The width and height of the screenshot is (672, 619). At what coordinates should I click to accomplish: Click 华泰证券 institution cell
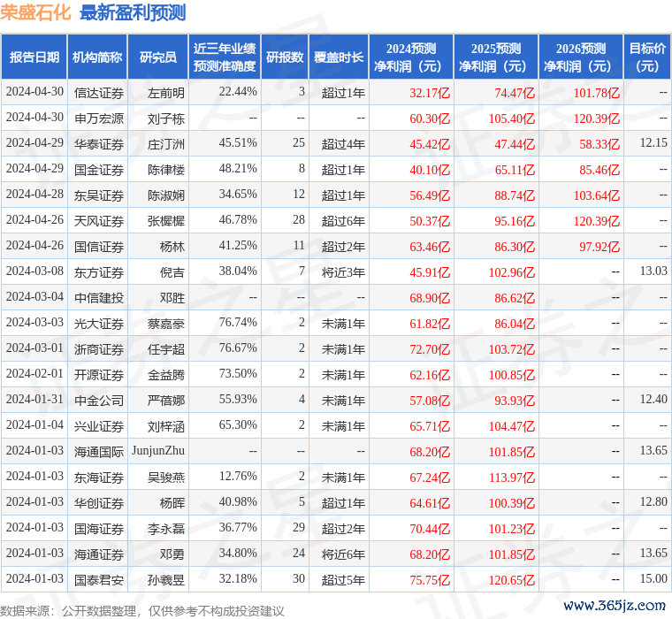click(x=99, y=144)
